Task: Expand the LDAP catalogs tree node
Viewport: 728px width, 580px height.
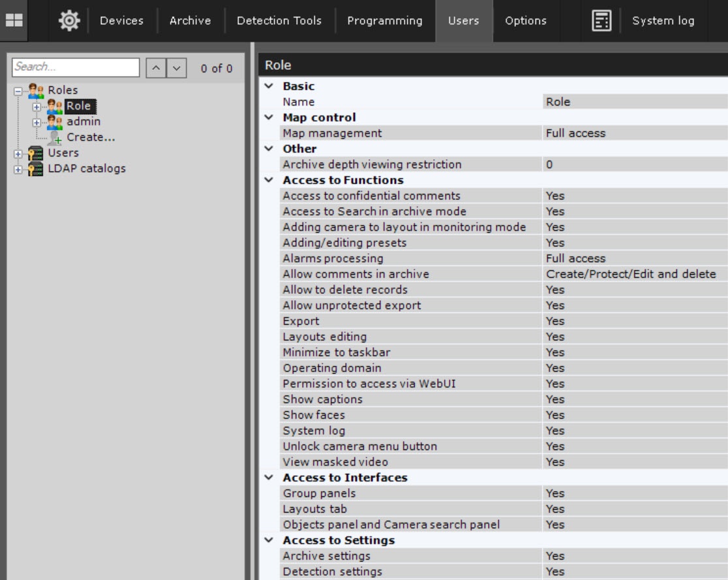Action: pos(18,169)
